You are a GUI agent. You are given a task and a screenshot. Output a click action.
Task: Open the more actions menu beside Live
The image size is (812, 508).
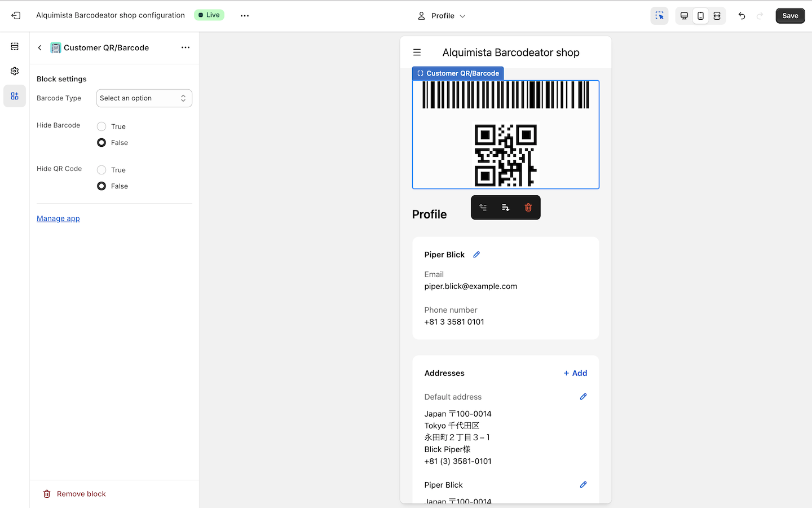point(245,16)
